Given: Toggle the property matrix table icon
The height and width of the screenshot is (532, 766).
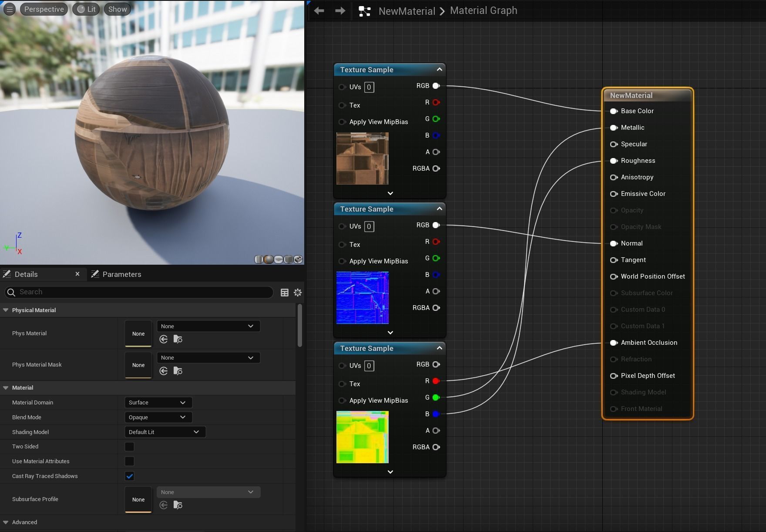Looking at the screenshot, I should [x=285, y=293].
